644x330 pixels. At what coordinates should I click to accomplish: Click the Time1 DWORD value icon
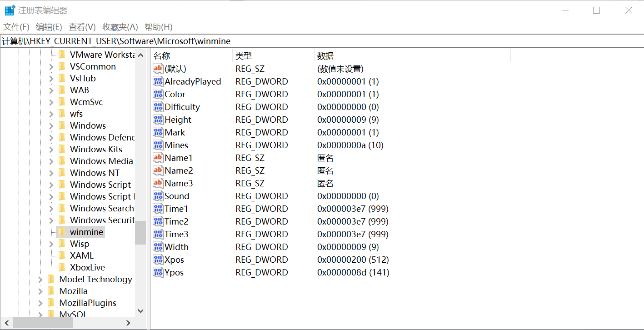coord(158,209)
